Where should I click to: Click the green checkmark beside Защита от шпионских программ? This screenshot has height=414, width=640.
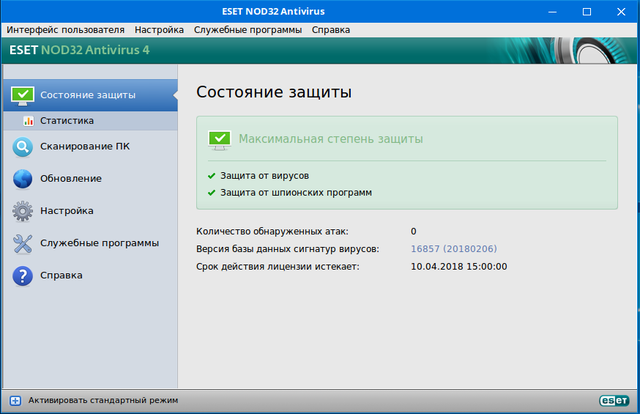pyautogui.click(x=211, y=193)
